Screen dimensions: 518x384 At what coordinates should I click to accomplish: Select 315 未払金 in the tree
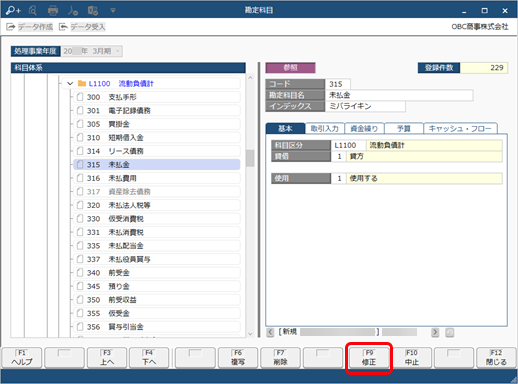157,164
